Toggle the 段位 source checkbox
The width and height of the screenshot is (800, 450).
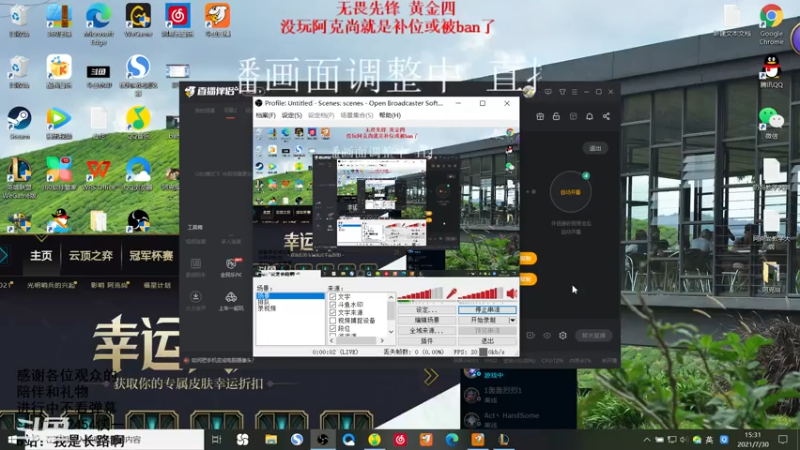click(x=333, y=329)
